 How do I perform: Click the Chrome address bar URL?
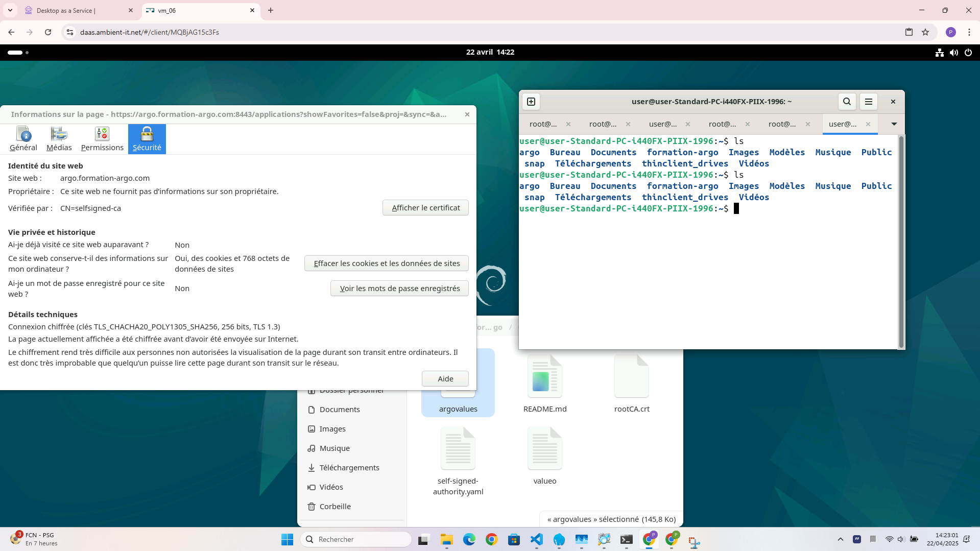[x=150, y=32]
